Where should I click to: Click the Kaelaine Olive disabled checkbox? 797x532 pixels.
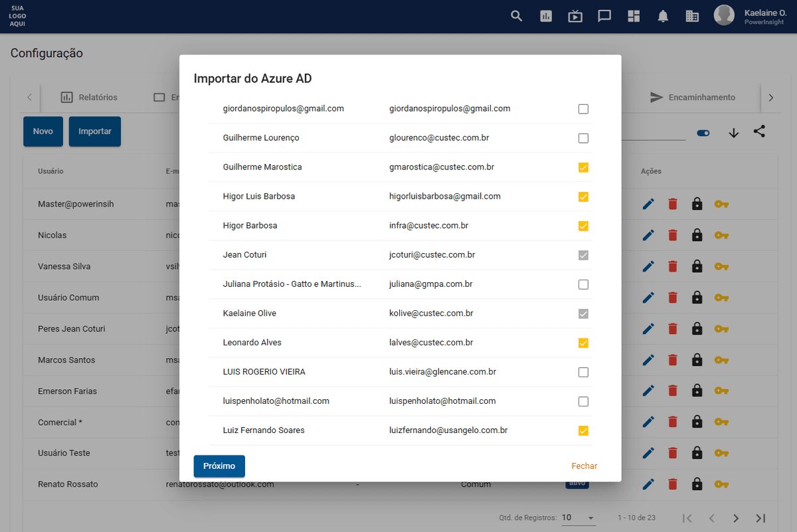coord(583,313)
